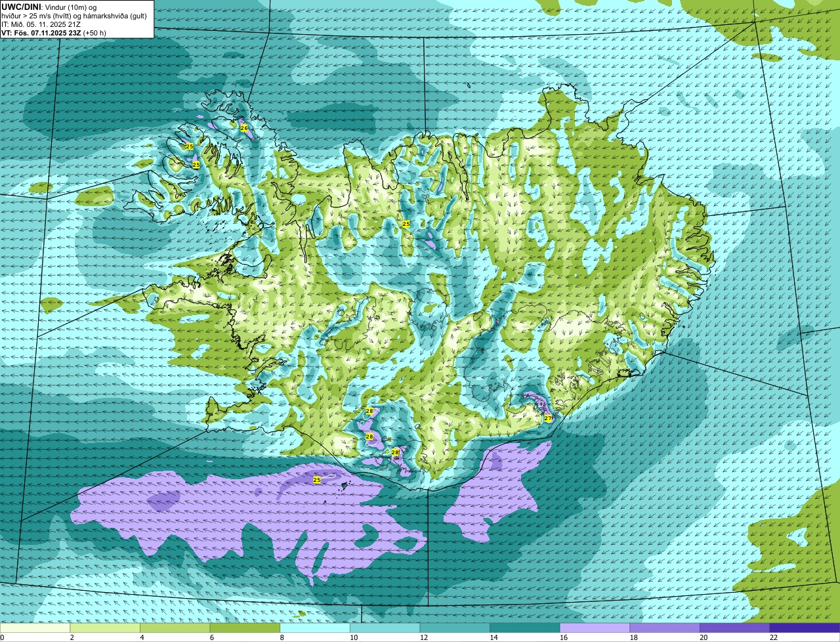Pick the darkest legend swatch above 22 m/s

[x=805, y=628]
